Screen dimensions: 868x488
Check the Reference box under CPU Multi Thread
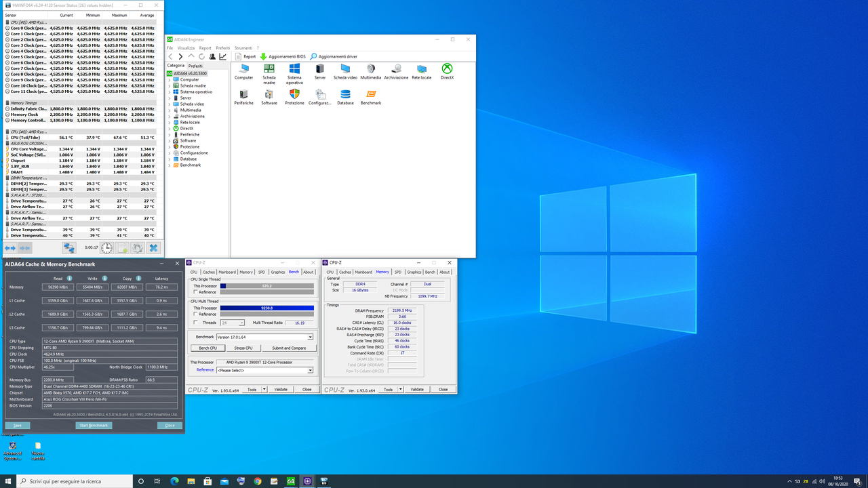click(x=196, y=314)
